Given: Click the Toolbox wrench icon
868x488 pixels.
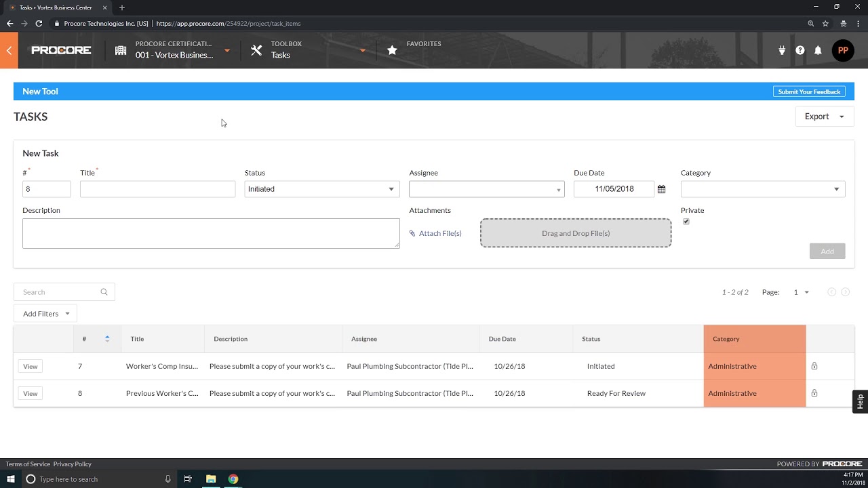Looking at the screenshot, I should point(256,50).
